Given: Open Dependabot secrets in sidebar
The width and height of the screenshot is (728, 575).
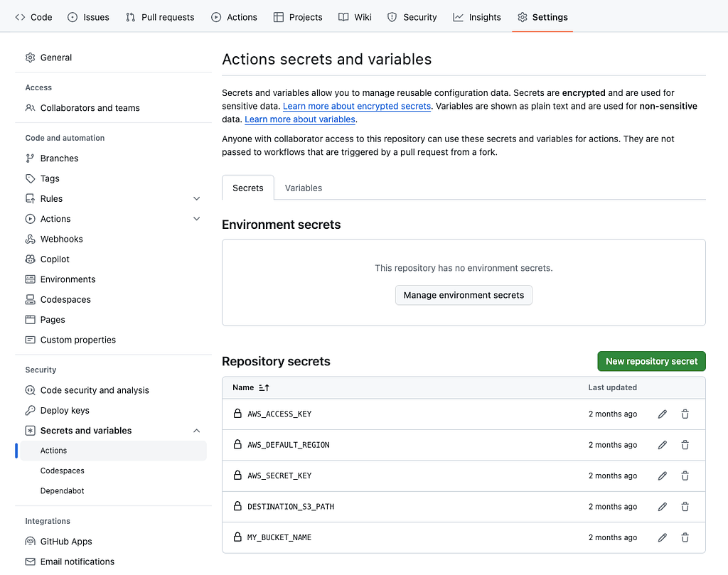Looking at the screenshot, I should coord(63,490).
